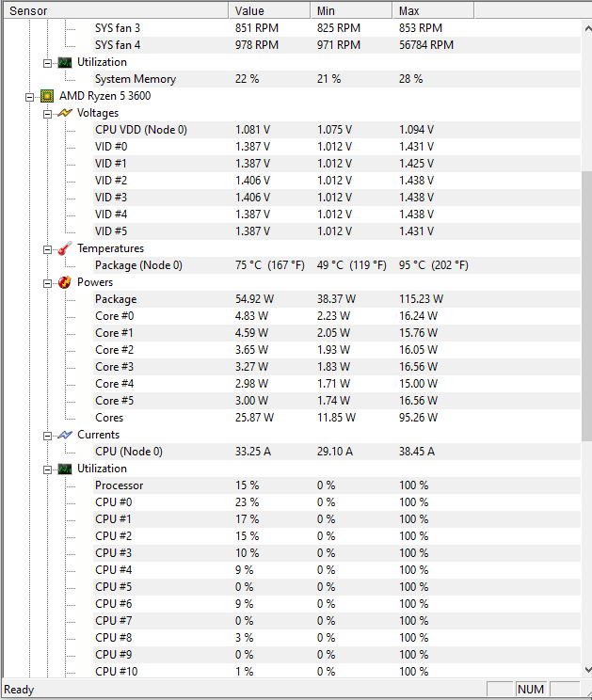Click the Sensor column header
Image resolution: width=592 pixels, height=700 pixels.
pyautogui.click(x=116, y=10)
